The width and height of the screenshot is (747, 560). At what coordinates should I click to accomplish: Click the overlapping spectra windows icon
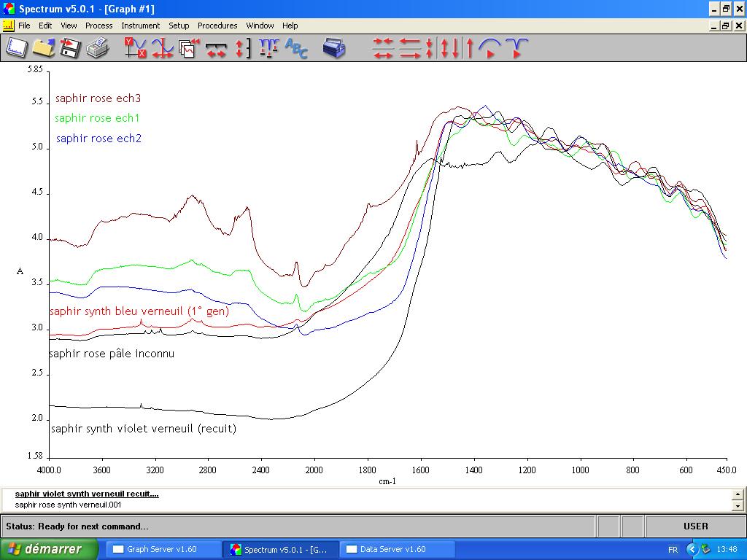pos(189,48)
